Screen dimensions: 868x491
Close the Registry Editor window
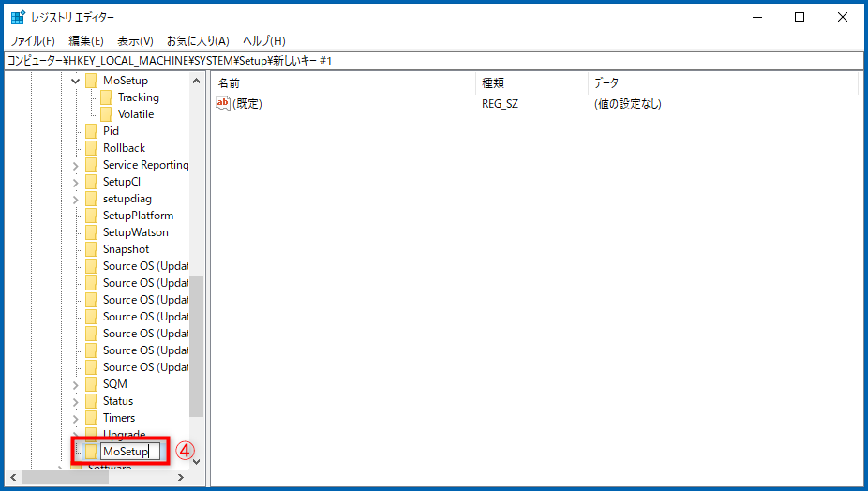pos(843,17)
